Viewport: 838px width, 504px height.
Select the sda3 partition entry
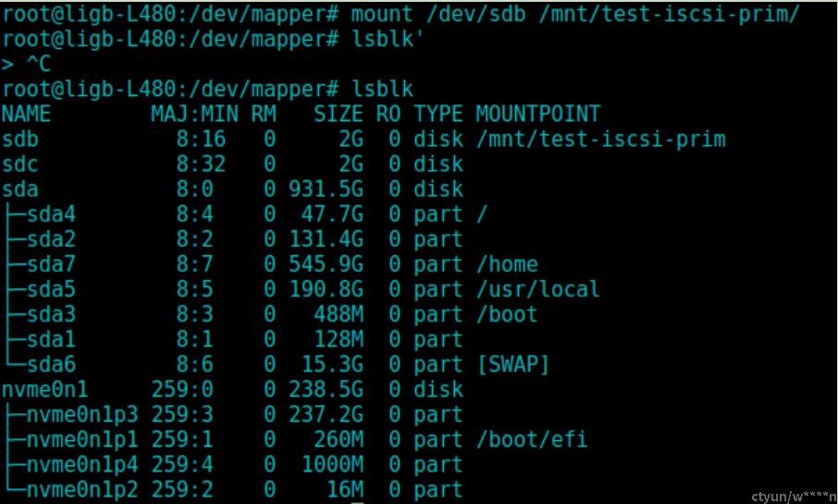(51, 314)
